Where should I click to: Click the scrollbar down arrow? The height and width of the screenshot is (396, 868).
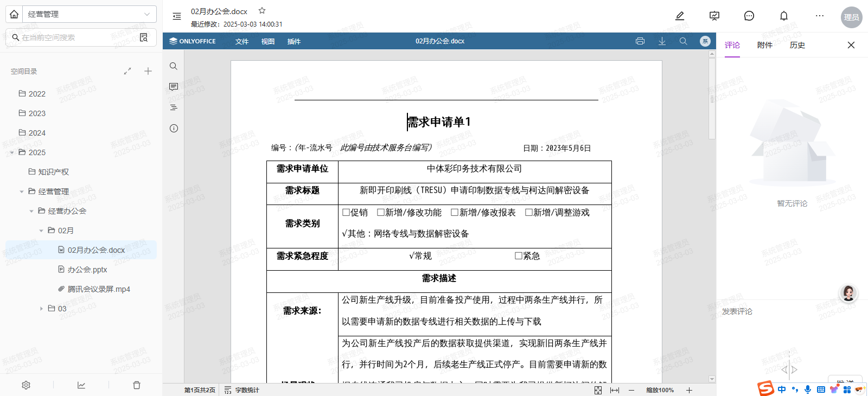pos(712,379)
